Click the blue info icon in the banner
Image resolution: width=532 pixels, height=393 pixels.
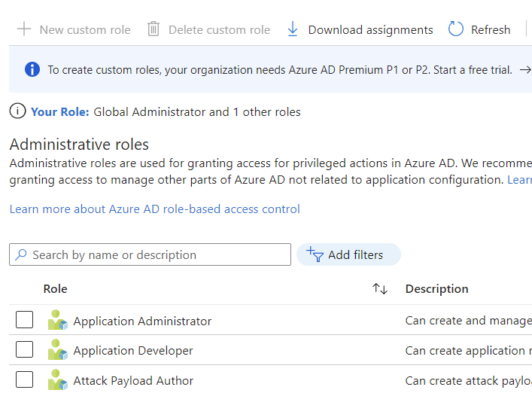pyautogui.click(x=32, y=69)
